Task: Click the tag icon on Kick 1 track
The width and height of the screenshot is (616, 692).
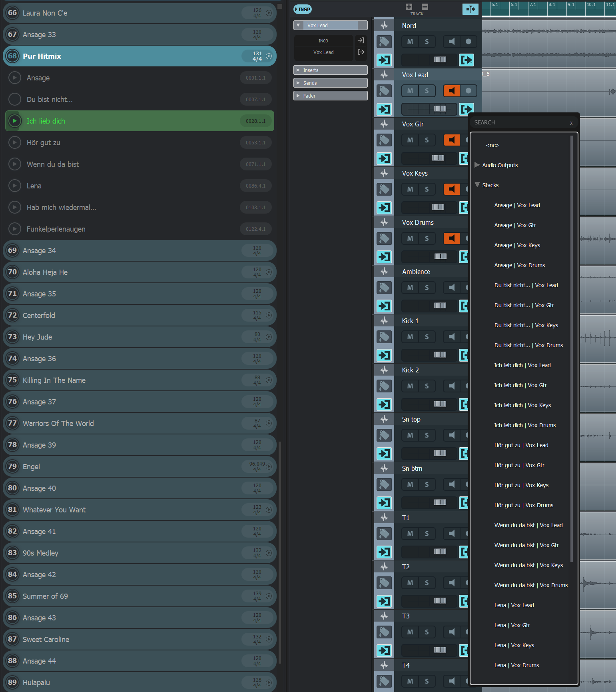Action: click(x=384, y=337)
